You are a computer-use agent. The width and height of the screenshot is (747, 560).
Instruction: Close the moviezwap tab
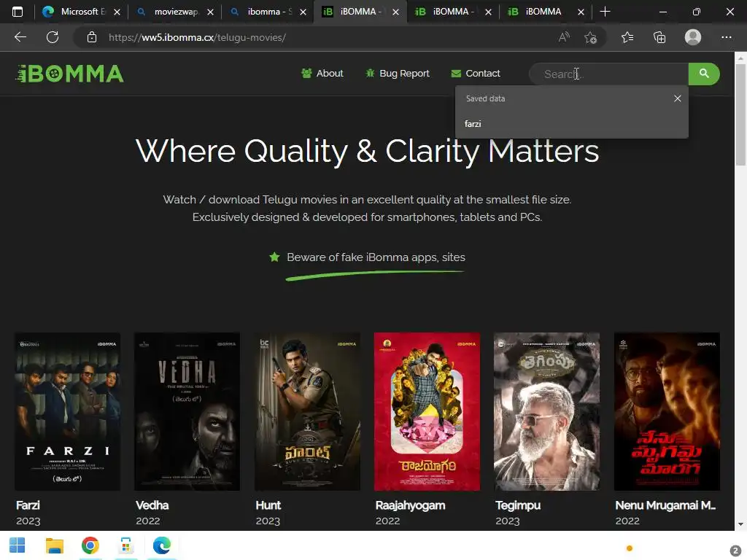210,12
